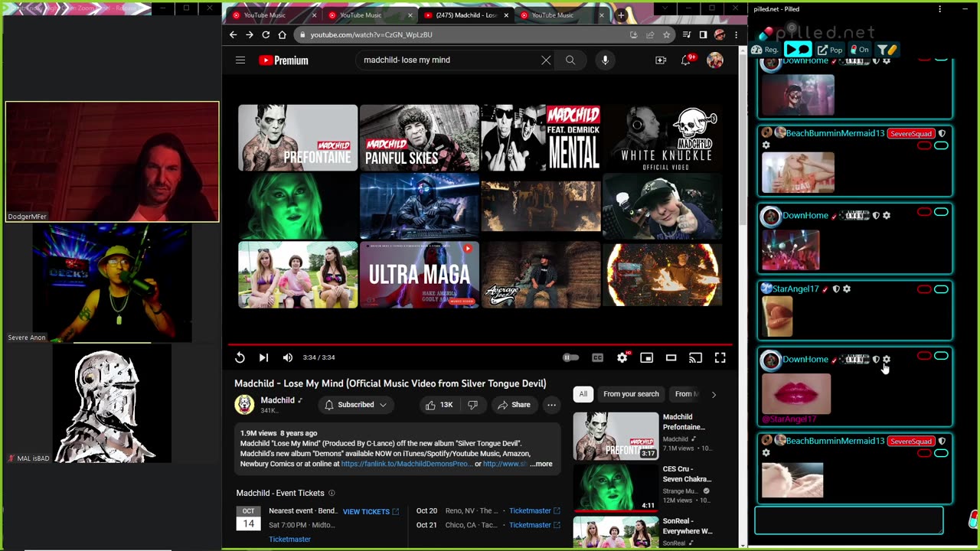This screenshot has width=980, height=551.
Task: Open the ULTRA MAGA end-screen thumbnail
Action: (420, 275)
